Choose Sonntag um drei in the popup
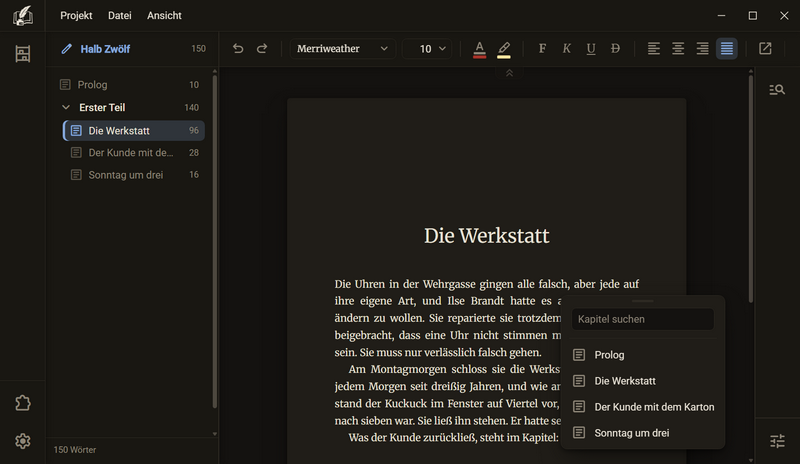The width and height of the screenshot is (800, 464). click(x=642, y=433)
